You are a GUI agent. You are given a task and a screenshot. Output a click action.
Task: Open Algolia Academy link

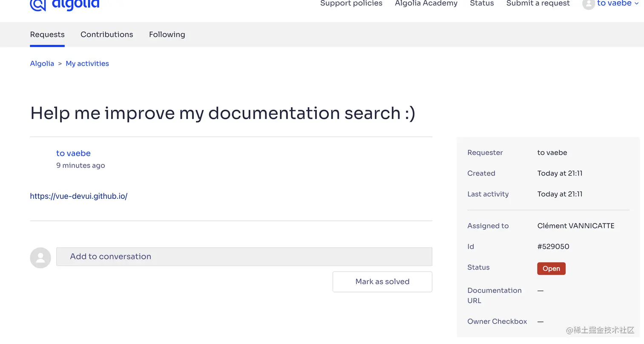click(x=426, y=3)
